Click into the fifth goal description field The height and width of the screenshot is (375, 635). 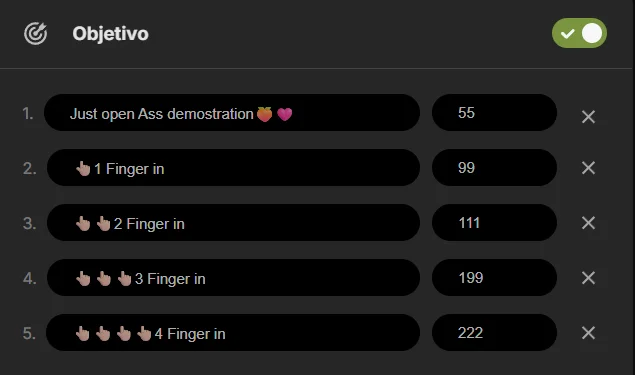pos(233,332)
